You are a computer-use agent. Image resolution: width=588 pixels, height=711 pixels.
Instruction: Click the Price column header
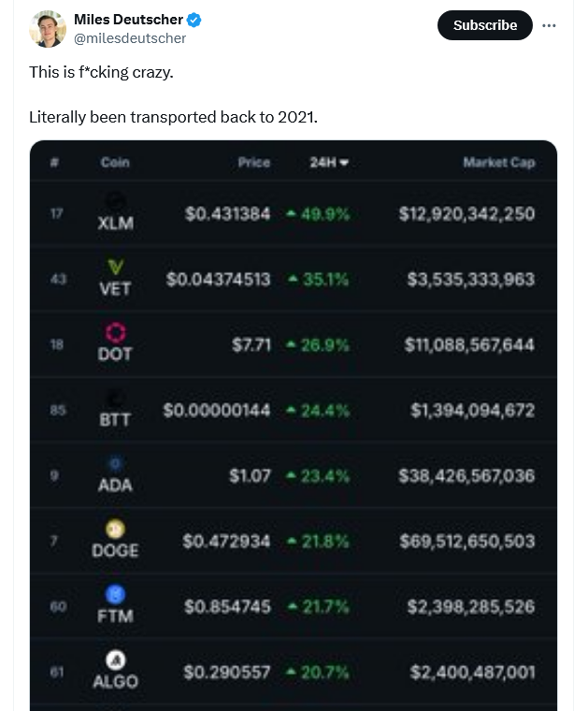(x=253, y=163)
